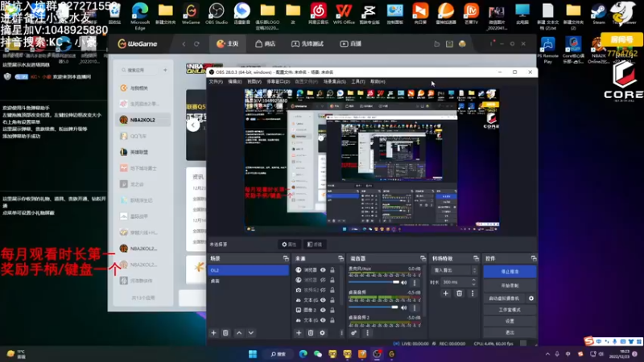The height and width of the screenshot is (362, 644).
Task: Open the Docks menu in OBS
Action: [278, 82]
